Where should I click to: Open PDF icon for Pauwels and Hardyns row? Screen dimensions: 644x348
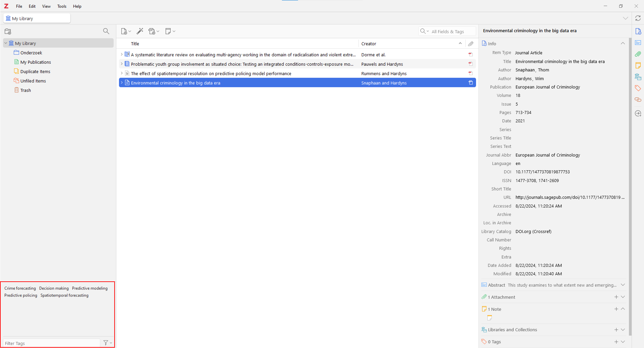click(471, 64)
